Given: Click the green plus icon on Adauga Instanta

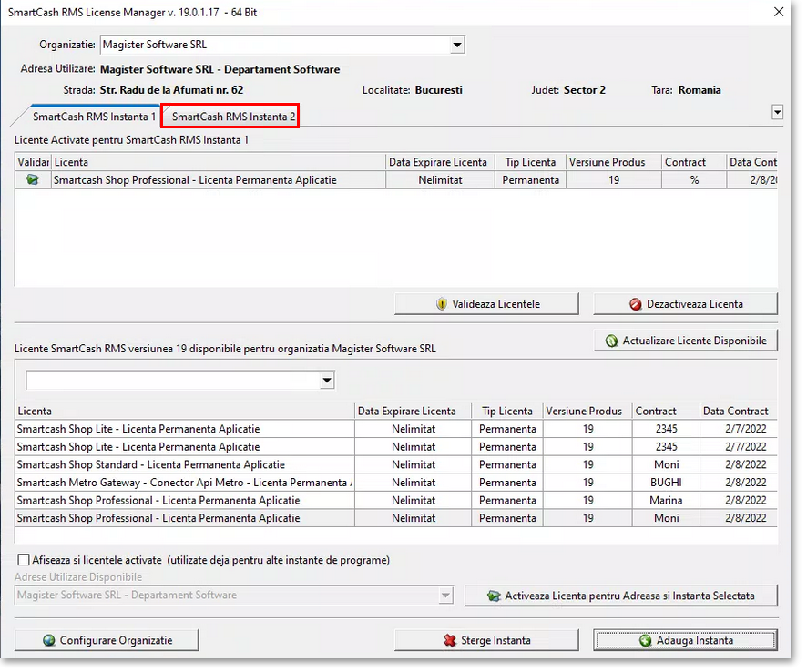Looking at the screenshot, I should (x=645, y=641).
